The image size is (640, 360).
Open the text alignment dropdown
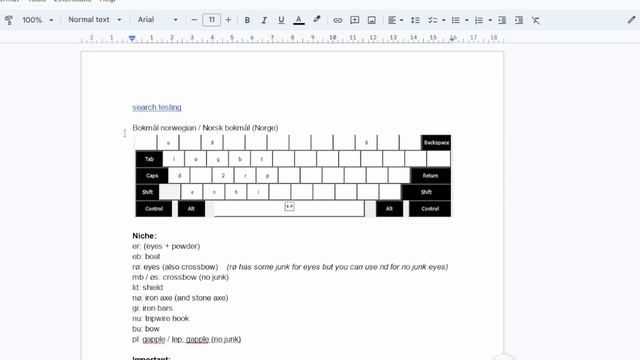coord(395,20)
